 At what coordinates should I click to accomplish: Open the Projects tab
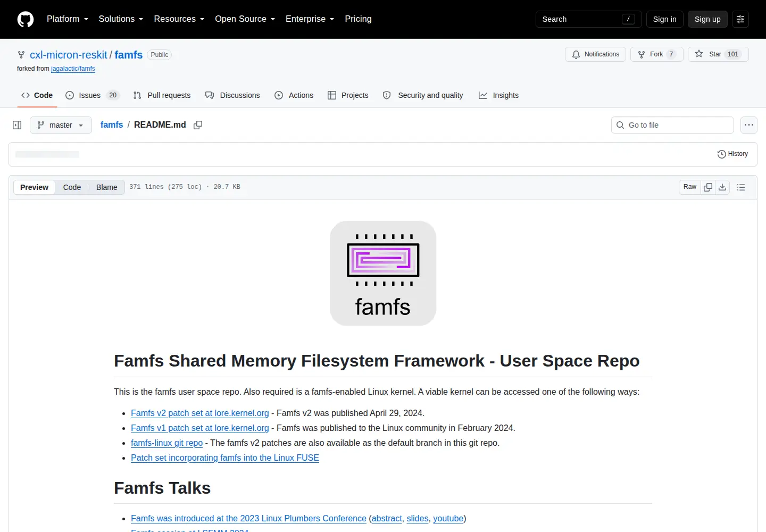tap(348, 95)
